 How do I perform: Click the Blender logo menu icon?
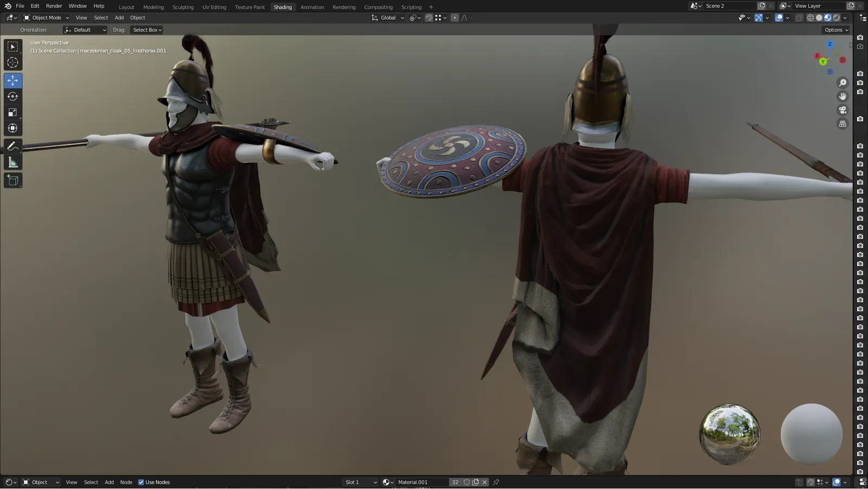(x=8, y=6)
